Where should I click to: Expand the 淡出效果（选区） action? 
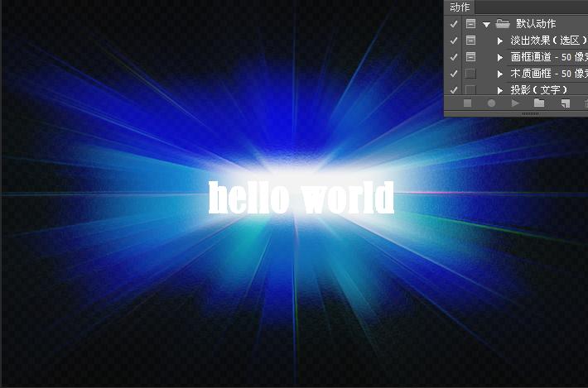[x=500, y=41]
